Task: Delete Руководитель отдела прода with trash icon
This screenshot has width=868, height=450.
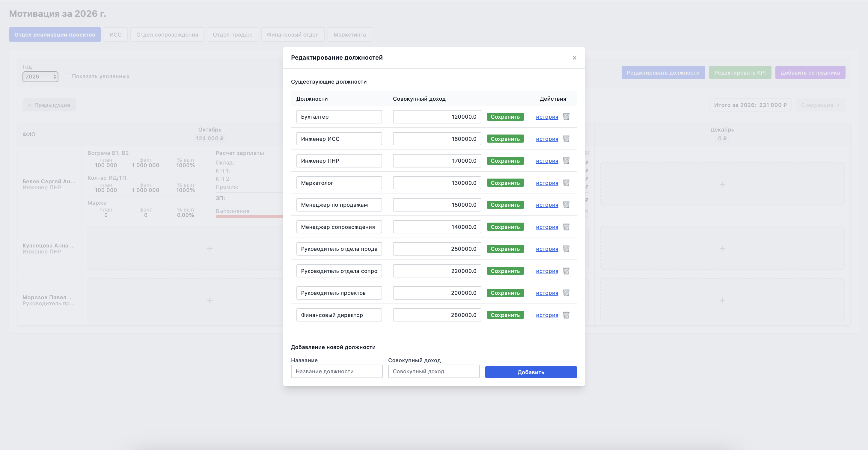Action: pos(566,249)
